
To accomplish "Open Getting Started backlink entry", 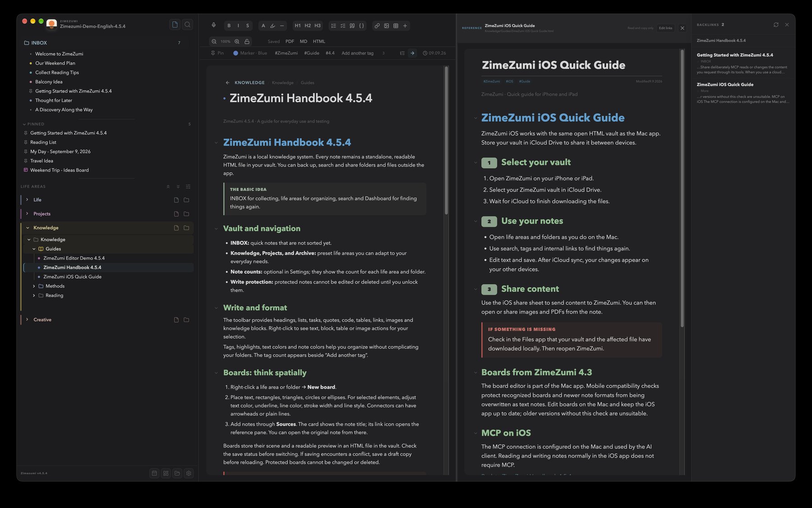I will [743, 63].
